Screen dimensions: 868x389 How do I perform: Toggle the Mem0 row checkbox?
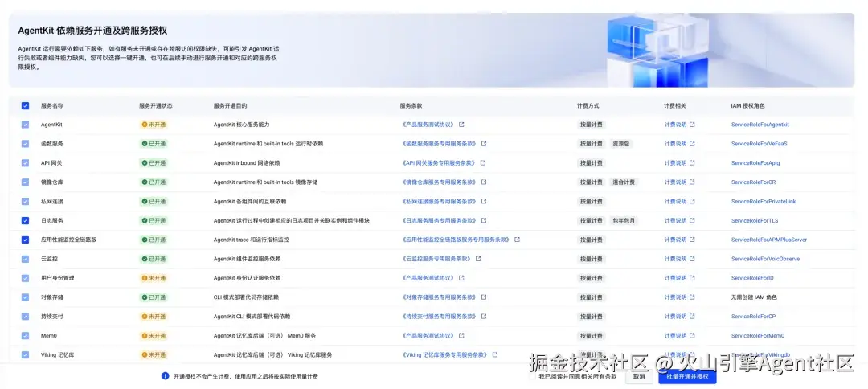coord(25,335)
